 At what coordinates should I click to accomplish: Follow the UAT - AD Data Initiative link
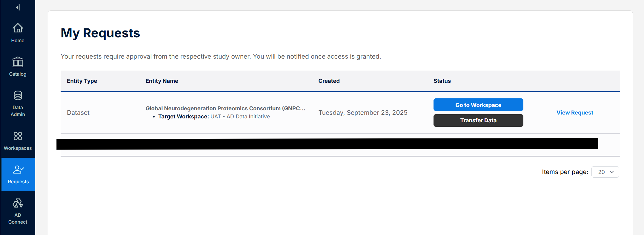pyautogui.click(x=240, y=117)
